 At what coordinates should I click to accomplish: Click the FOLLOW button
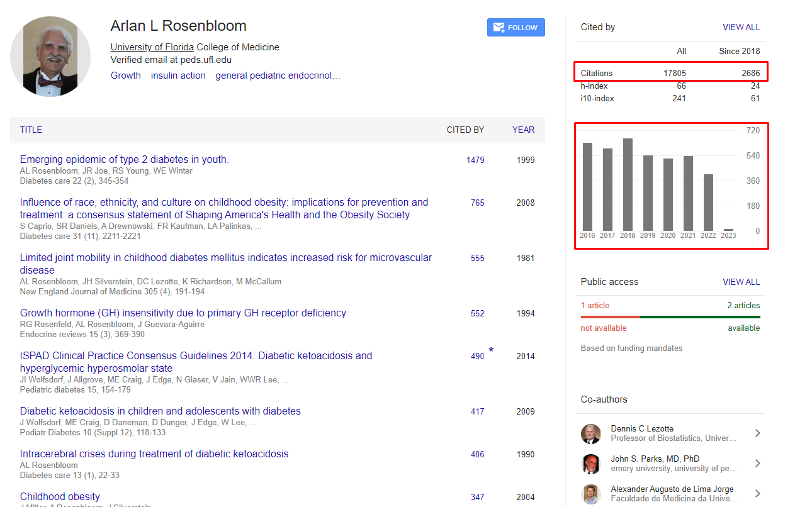pos(516,27)
